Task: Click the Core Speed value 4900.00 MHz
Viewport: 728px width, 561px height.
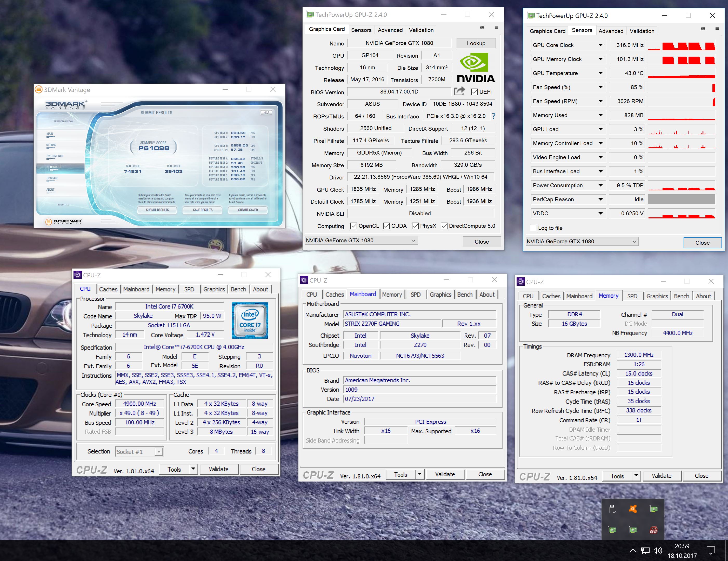Action: pyautogui.click(x=140, y=404)
